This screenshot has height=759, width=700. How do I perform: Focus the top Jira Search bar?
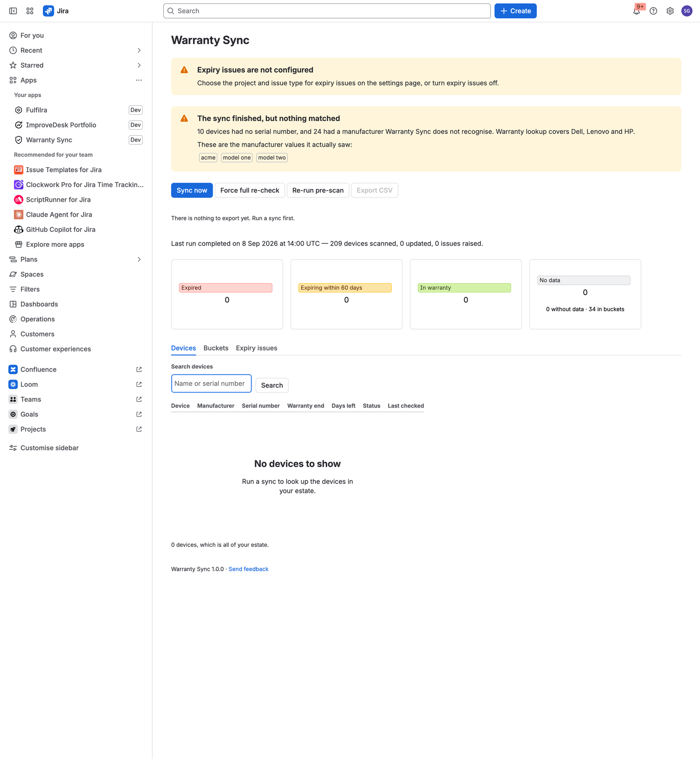[x=327, y=11]
